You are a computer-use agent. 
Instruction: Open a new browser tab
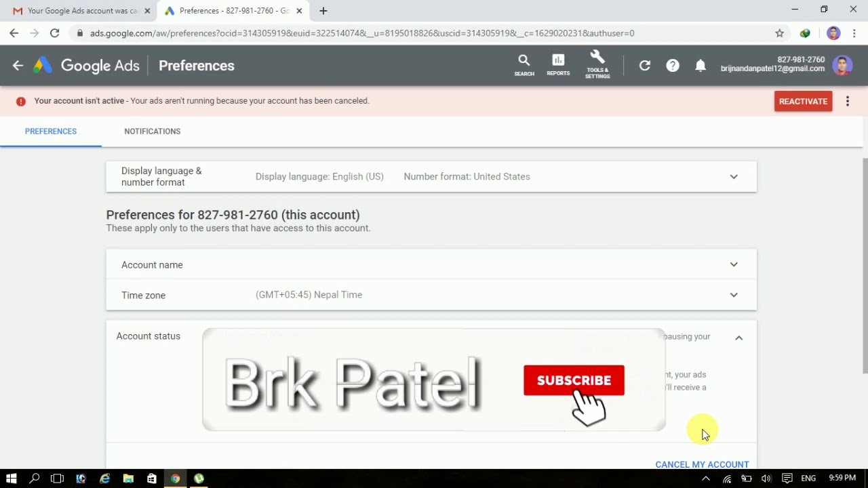[323, 11]
